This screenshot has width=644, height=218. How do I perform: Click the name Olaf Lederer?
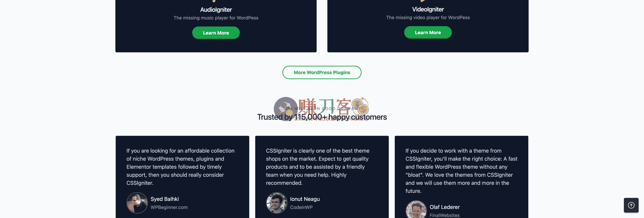[x=444, y=207]
